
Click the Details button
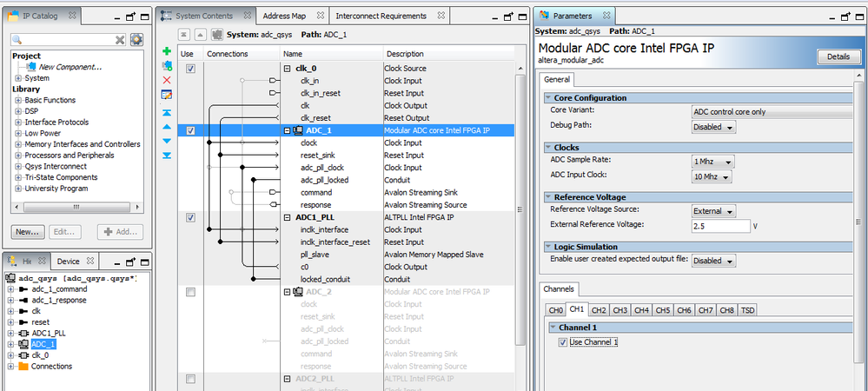pyautogui.click(x=838, y=56)
